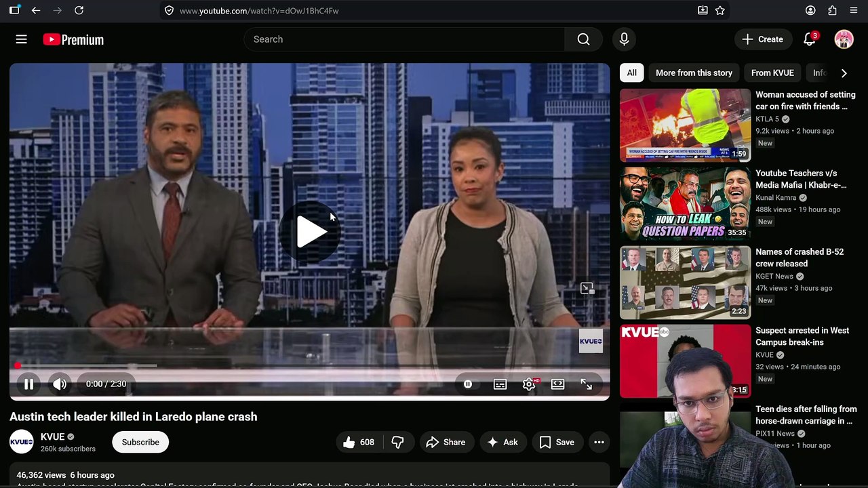
Task: Open the browser profile icon
Action: (810, 11)
